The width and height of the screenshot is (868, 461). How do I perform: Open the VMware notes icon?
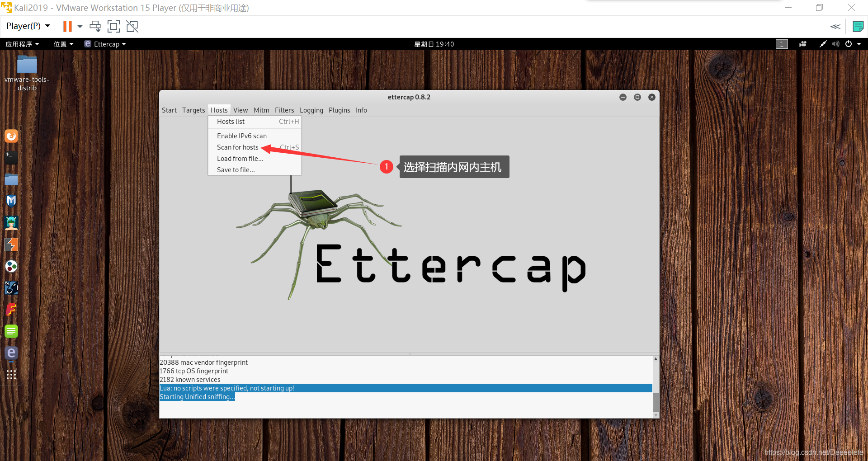click(858, 27)
